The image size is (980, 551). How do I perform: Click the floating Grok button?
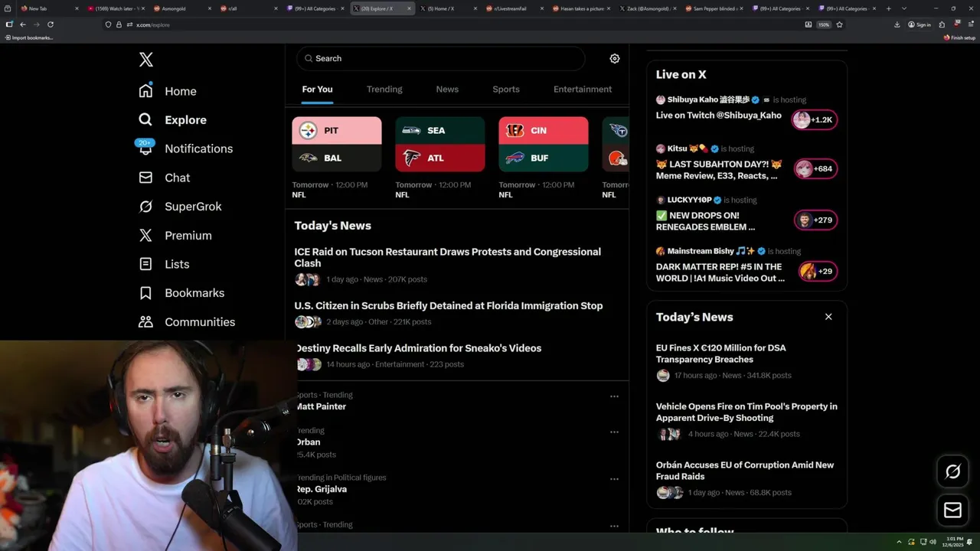952,471
